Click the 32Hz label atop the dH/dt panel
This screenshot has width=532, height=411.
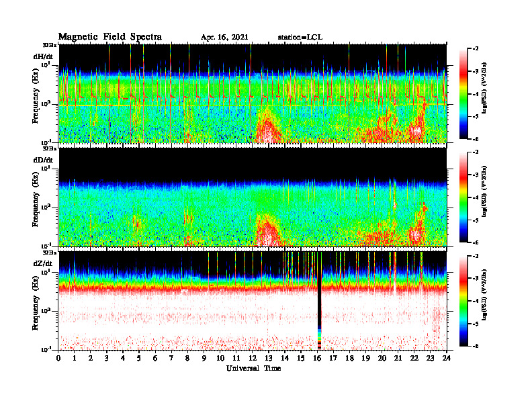point(49,45)
